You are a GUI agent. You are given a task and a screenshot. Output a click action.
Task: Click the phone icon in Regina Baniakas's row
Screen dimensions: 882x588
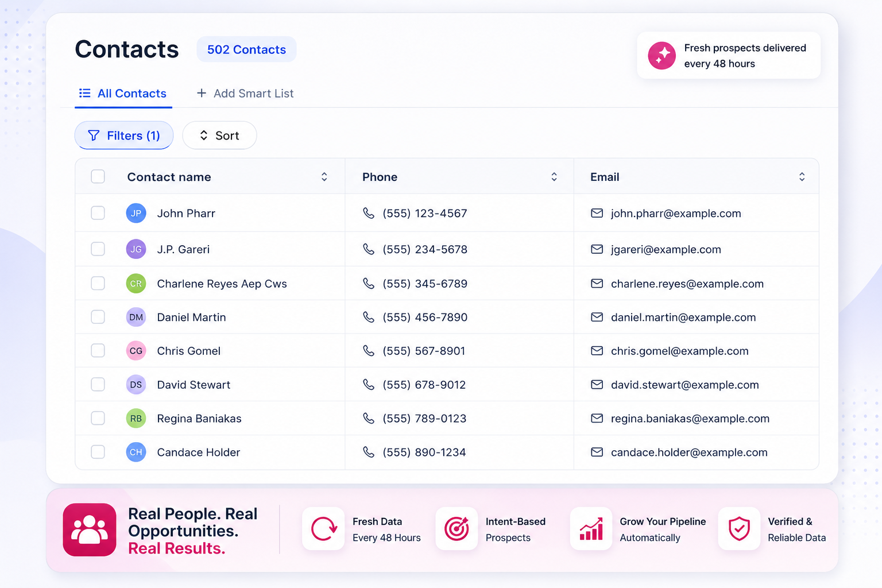click(x=369, y=419)
